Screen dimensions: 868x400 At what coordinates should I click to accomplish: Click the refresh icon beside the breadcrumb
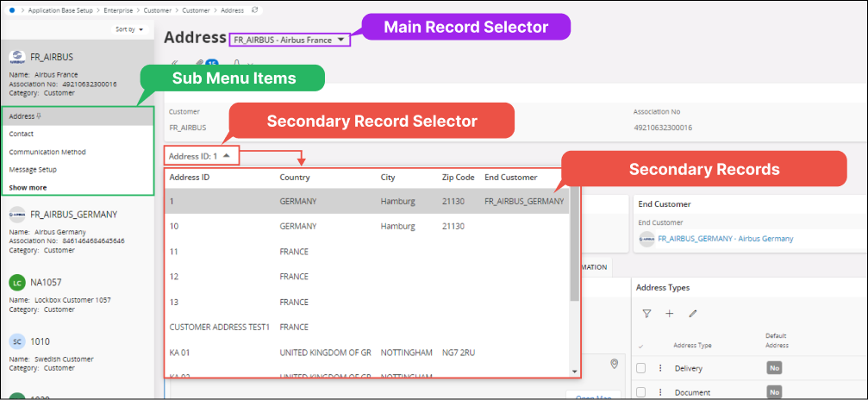(254, 9)
